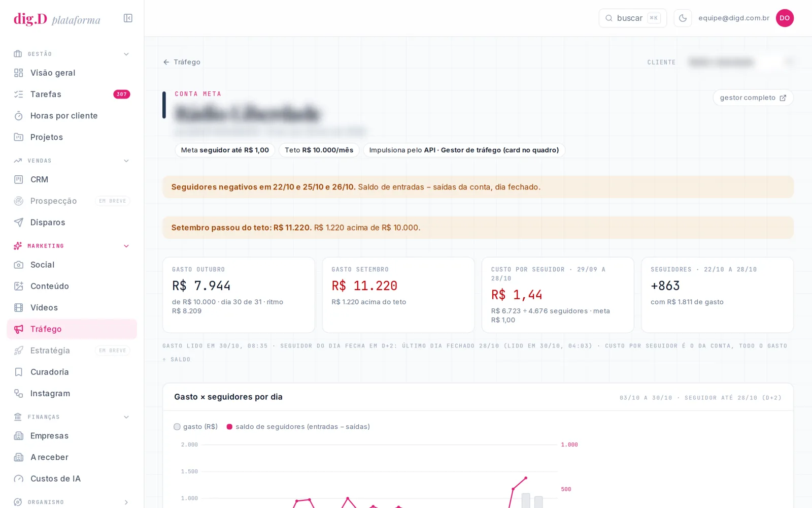
Task: Click the Curadoria bookmark icon
Action: pos(19,372)
